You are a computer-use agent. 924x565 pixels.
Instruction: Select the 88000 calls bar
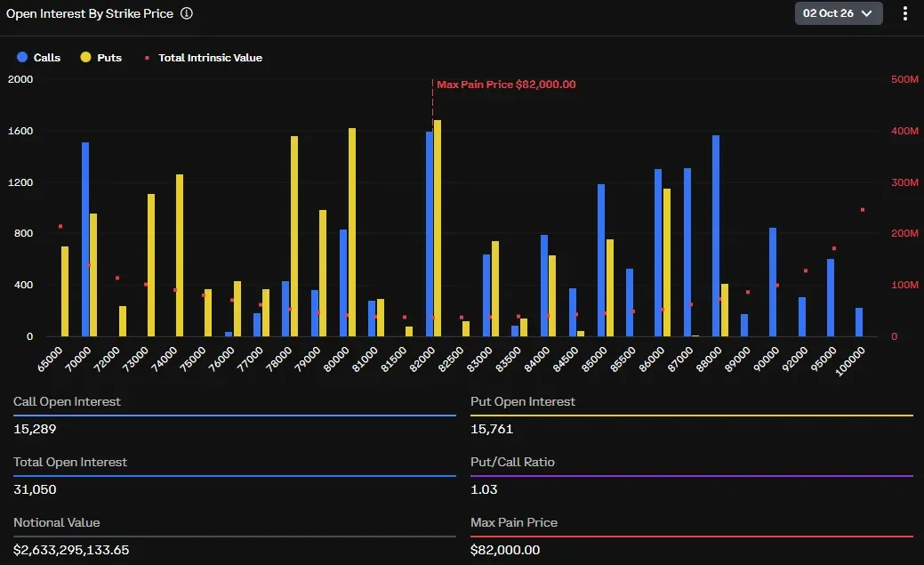pyautogui.click(x=716, y=236)
